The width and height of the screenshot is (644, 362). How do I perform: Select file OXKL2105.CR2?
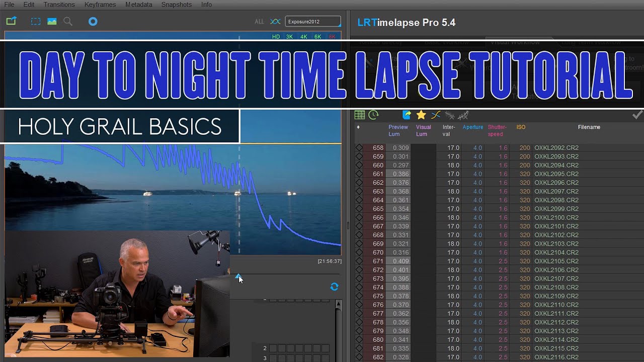[x=556, y=261]
